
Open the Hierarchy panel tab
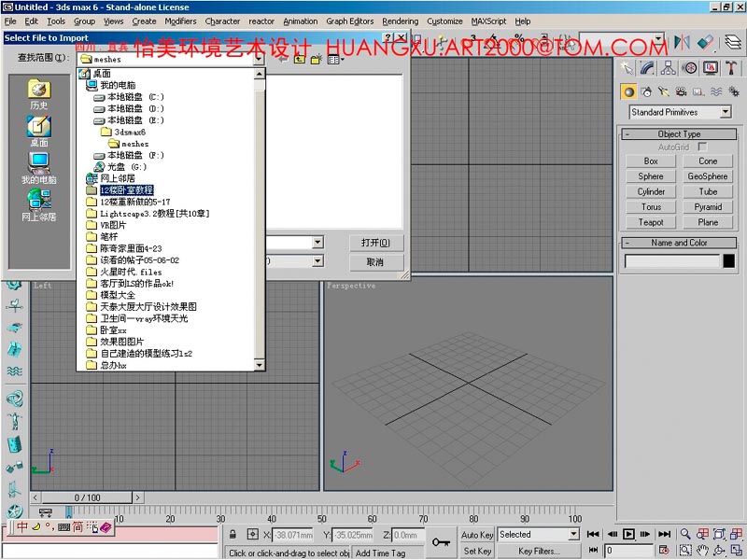(x=668, y=68)
